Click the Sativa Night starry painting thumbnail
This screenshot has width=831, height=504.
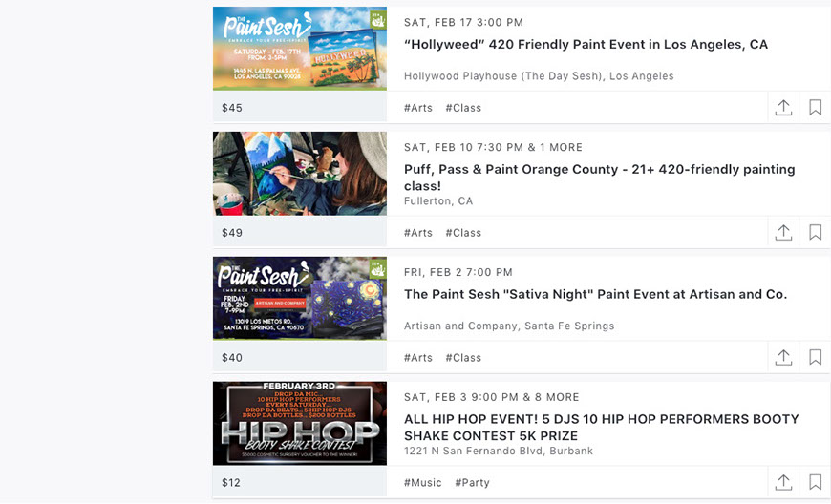pos(300,299)
